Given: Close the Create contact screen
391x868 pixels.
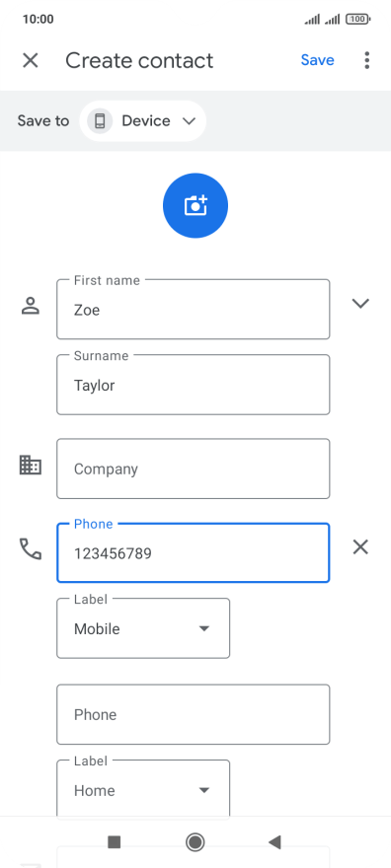Looking at the screenshot, I should [30, 60].
